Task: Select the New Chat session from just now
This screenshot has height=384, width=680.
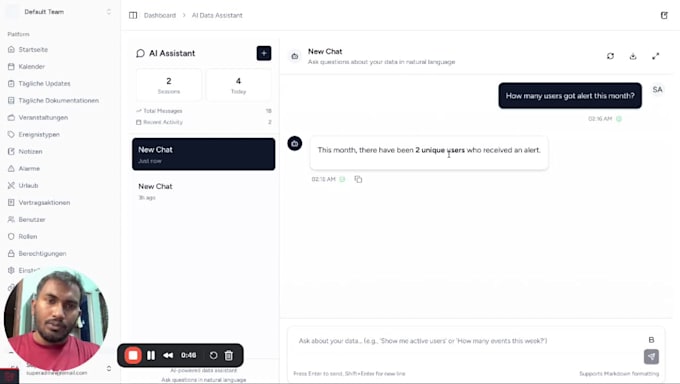Action: coord(203,154)
